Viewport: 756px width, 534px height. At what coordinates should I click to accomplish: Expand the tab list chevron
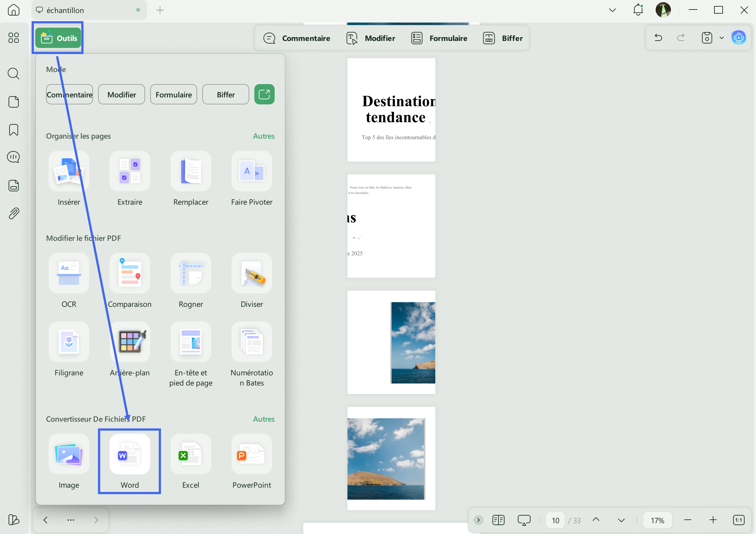coord(612,10)
